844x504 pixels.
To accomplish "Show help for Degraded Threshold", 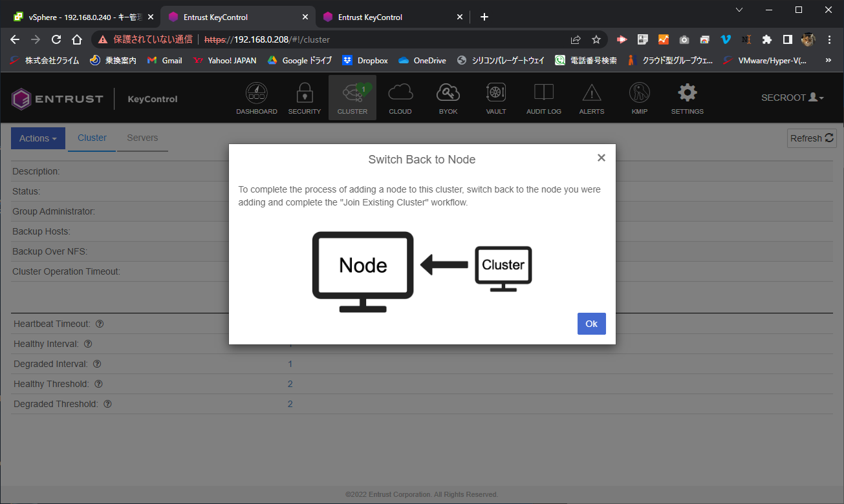I will point(107,404).
